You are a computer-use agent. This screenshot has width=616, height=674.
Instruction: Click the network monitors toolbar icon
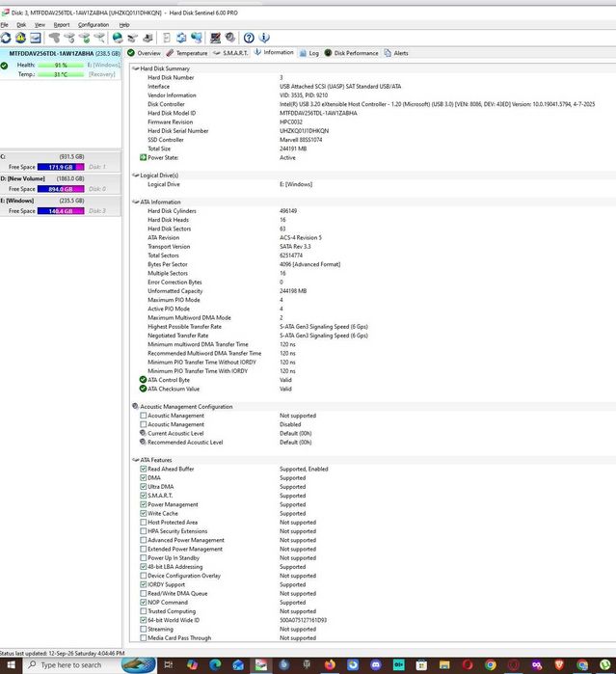click(197, 38)
